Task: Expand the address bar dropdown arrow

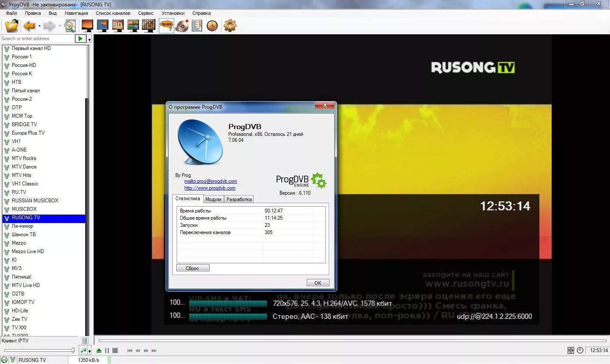Action: 89,39
